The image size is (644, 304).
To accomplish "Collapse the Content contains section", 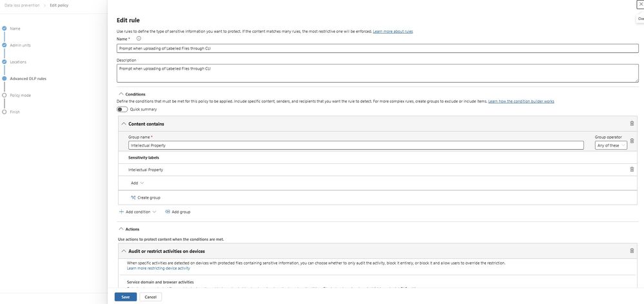I will tap(124, 124).
